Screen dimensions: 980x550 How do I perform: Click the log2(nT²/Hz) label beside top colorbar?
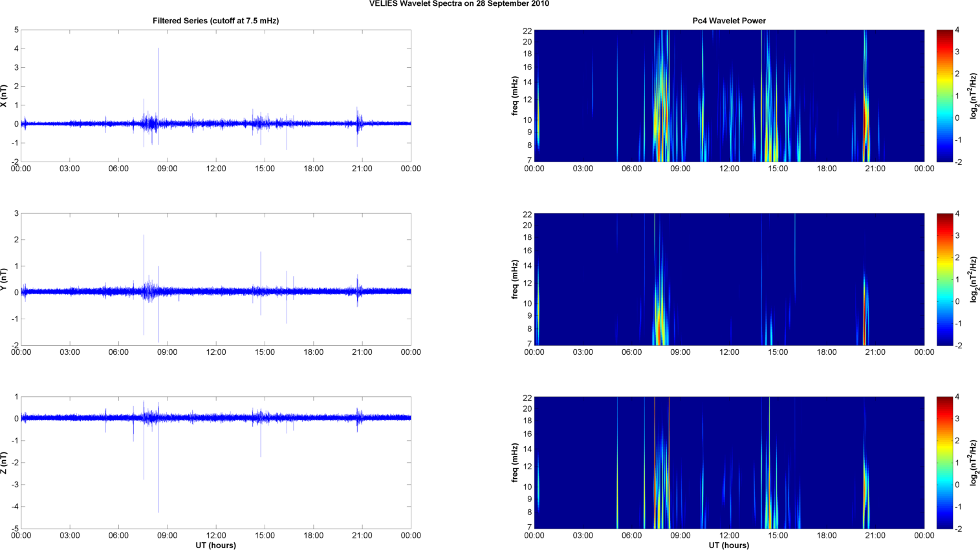pos(974,96)
